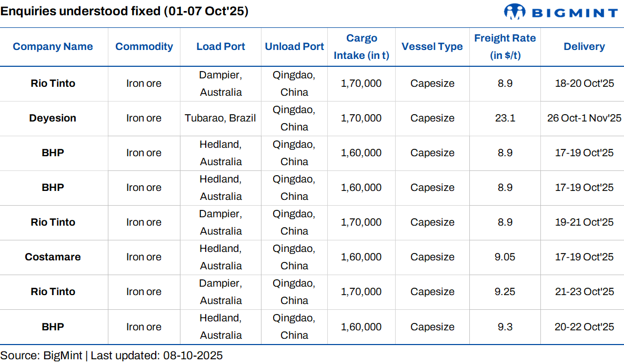Click the Tubarao, Brazil load port cell
624x364 pixels.
(220, 118)
